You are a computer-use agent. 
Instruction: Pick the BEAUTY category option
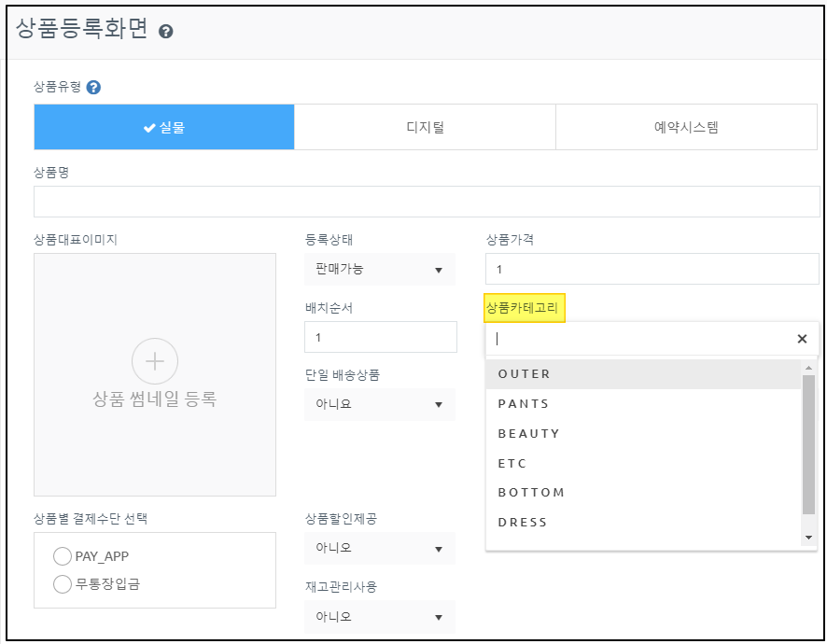pos(528,434)
